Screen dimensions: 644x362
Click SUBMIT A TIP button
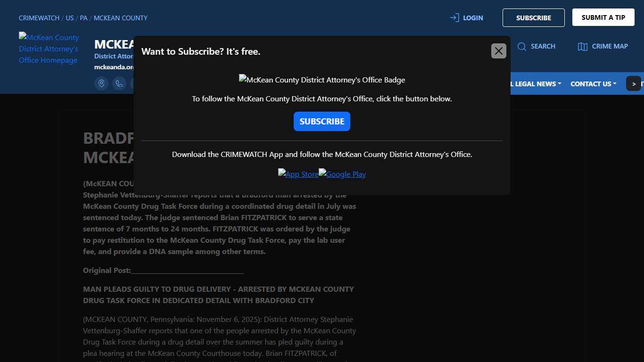603,17
